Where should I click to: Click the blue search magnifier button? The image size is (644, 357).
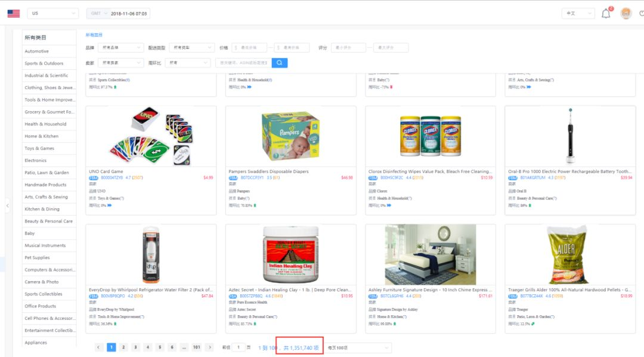click(x=279, y=63)
